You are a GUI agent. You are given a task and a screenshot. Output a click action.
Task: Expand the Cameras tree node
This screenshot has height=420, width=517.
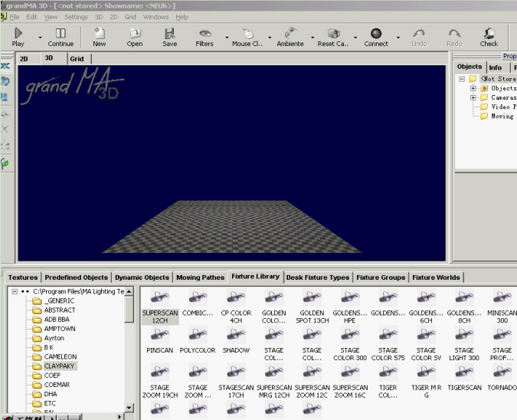coord(473,97)
